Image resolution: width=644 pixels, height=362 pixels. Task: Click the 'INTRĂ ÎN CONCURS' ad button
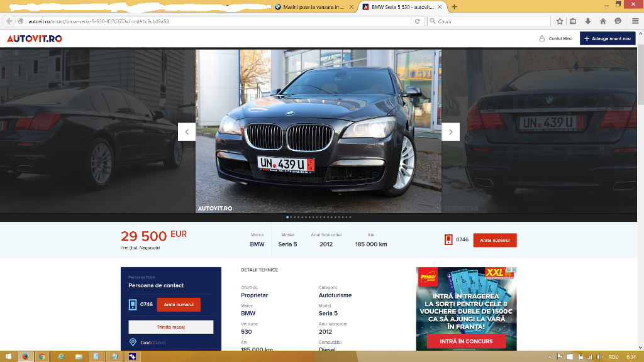tap(466, 341)
